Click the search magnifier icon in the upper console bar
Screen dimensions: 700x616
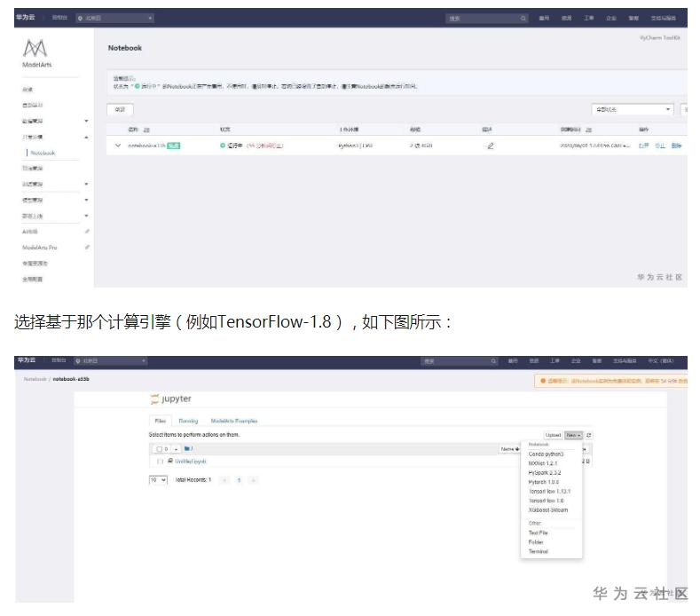pyautogui.click(x=523, y=19)
